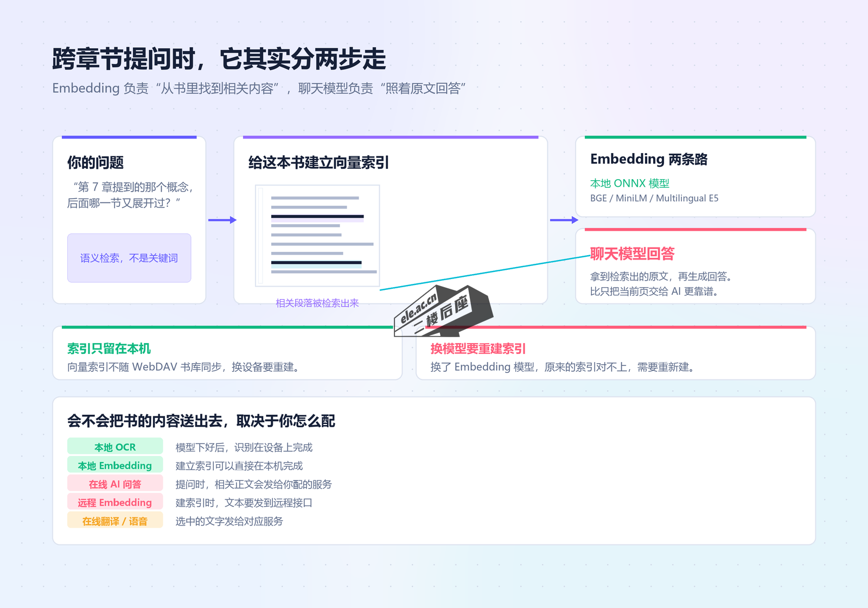Click the red heading 换模型要重建索引
Viewport: 868px width, 608px height.
coord(478,349)
